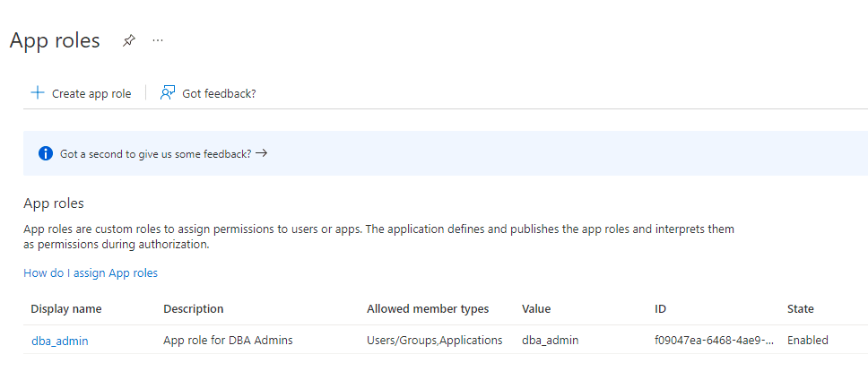868x389 pixels.
Task: Click 'Got a second to give us some feedback?' text
Action: click(155, 153)
